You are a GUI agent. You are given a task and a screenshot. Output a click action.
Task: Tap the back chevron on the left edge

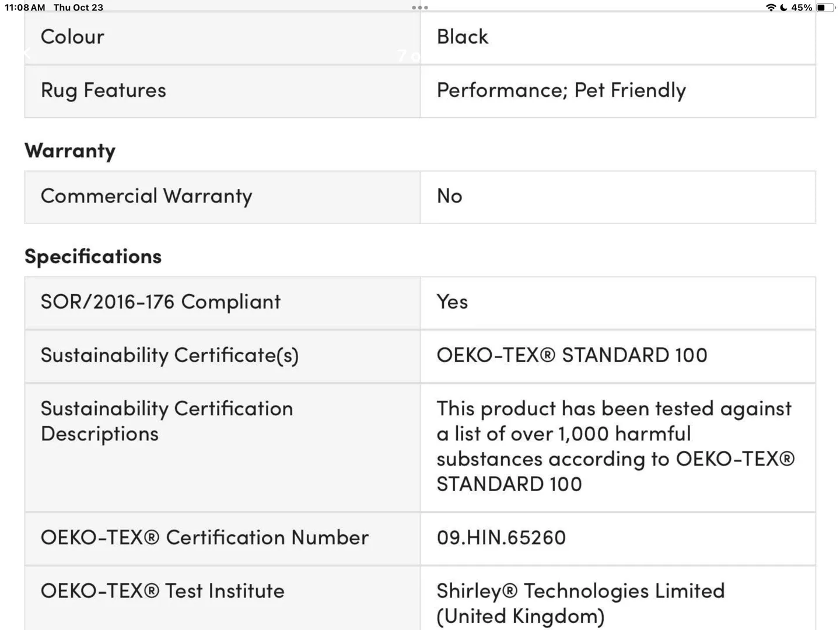[27, 53]
